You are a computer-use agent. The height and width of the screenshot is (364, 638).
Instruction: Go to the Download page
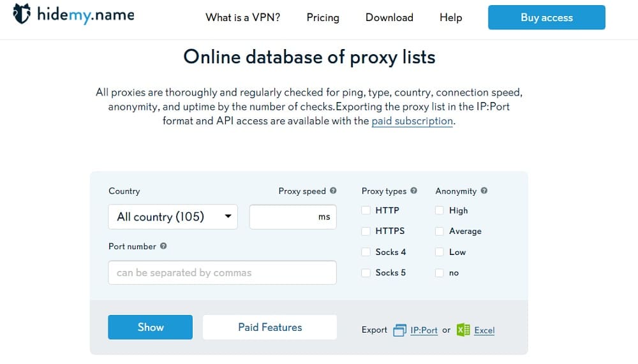(389, 17)
